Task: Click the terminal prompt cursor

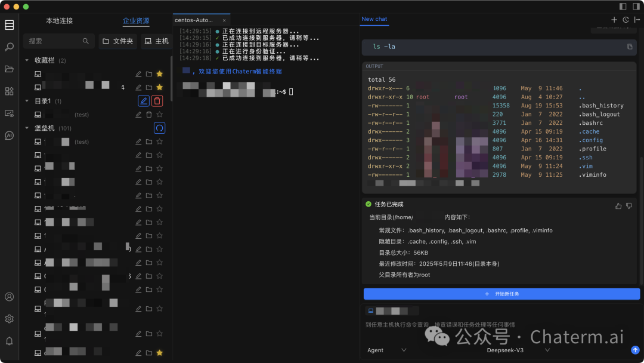Action: coord(291,92)
